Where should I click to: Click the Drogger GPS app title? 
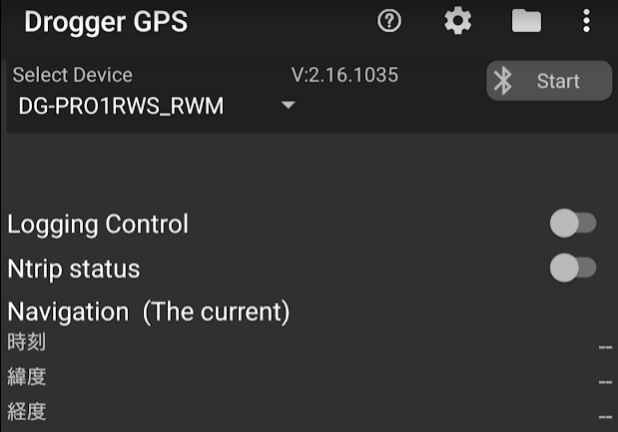tap(106, 22)
